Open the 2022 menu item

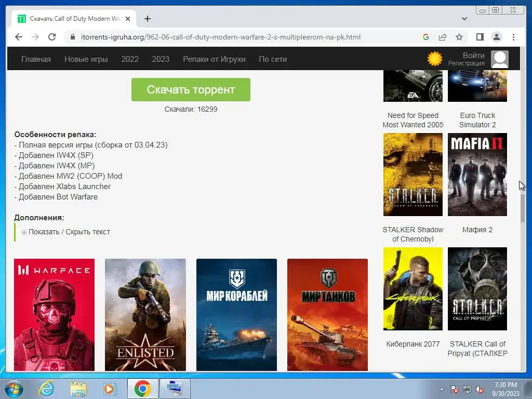point(130,59)
